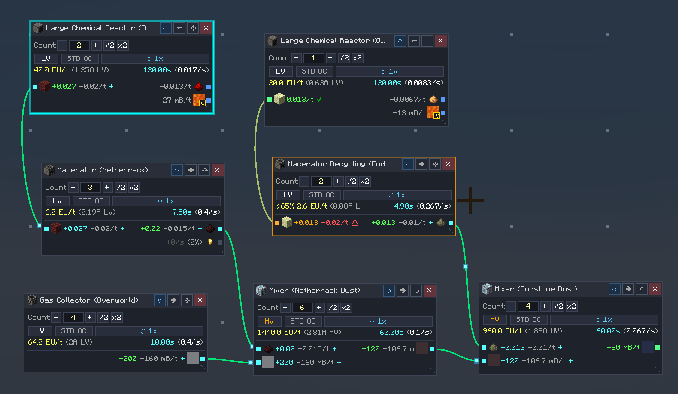
Task: Click the Count field showing 3 in Macerator (Netherrack) node
Action: pyautogui.click(x=90, y=188)
